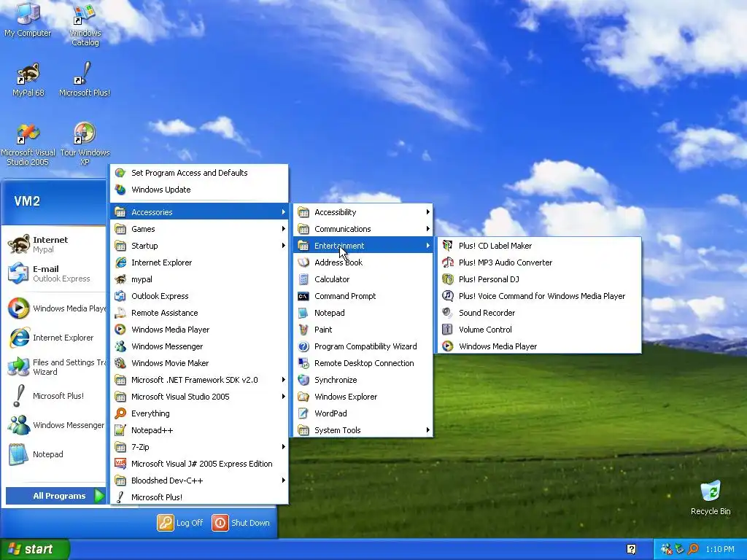Open Microsoft Plus! in Start menu left pane
The width and height of the screenshot is (747, 560).
[x=54, y=396]
